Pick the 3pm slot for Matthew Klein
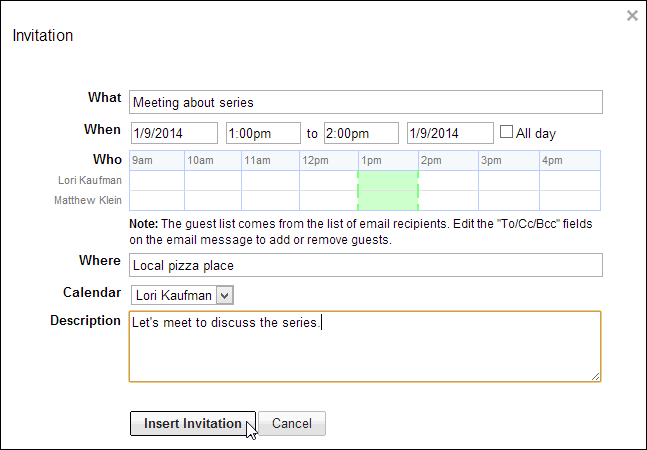The height and width of the screenshot is (450, 647). coord(509,200)
